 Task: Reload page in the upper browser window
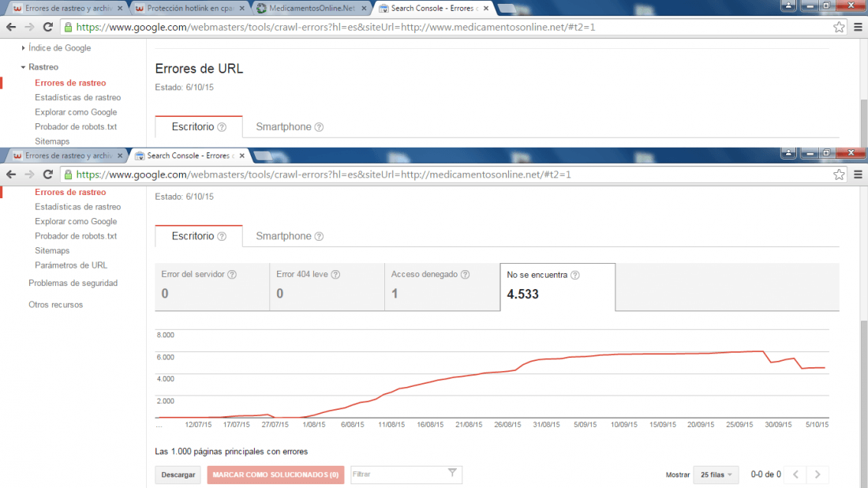(48, 27)
